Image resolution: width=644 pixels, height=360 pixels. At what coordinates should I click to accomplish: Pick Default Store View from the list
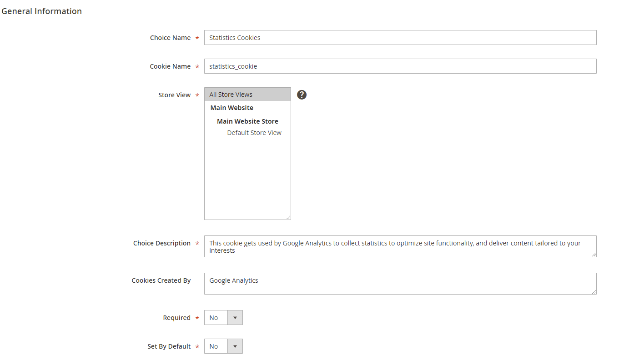click(x=254, y=133)
